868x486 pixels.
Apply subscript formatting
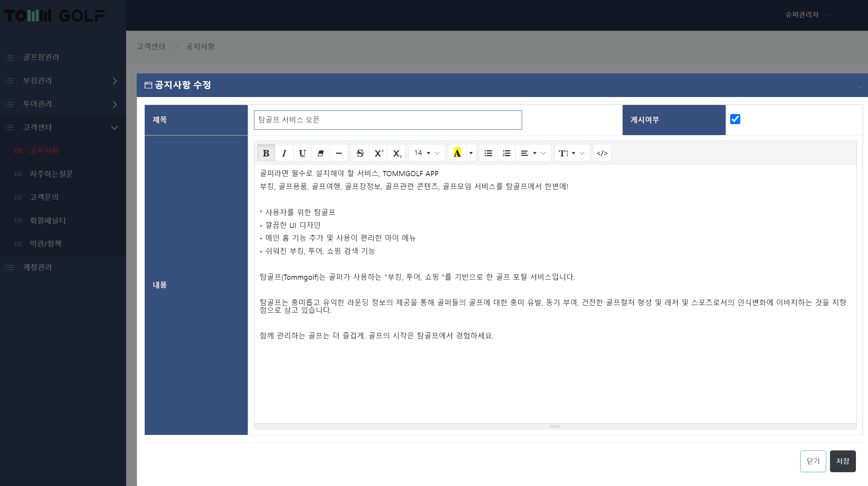(x=397, y=153)
